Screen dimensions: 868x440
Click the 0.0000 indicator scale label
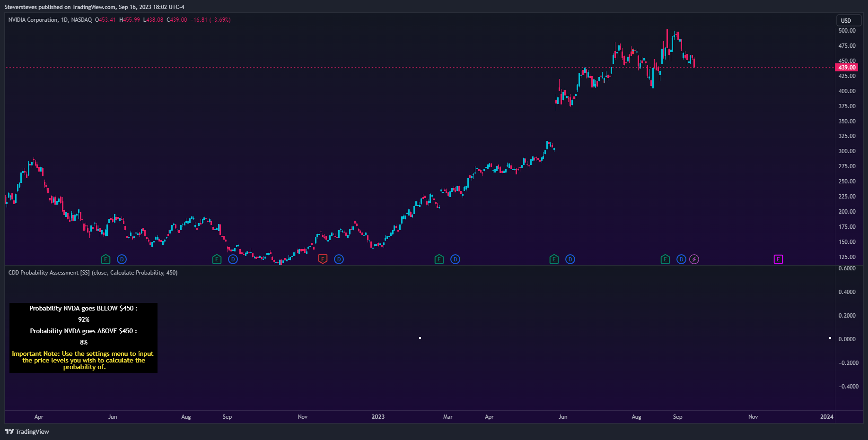click(x=847, y=339)
